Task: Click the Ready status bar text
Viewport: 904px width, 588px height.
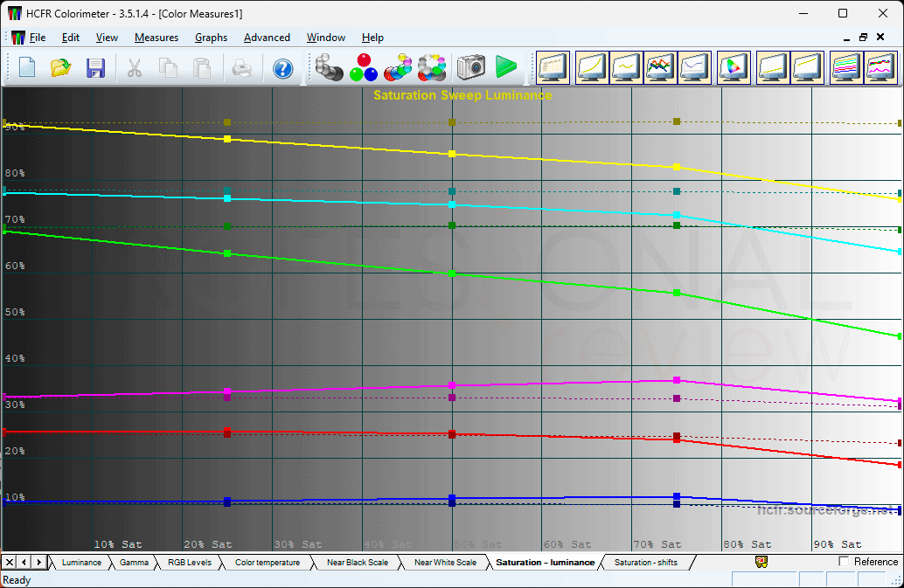Action: 17,580
